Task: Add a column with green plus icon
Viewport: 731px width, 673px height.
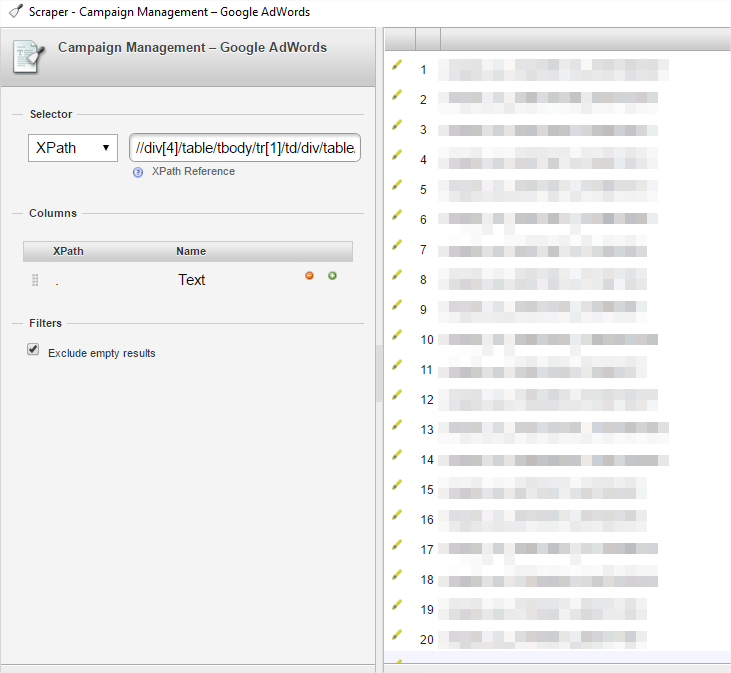Action: point(332,276)
